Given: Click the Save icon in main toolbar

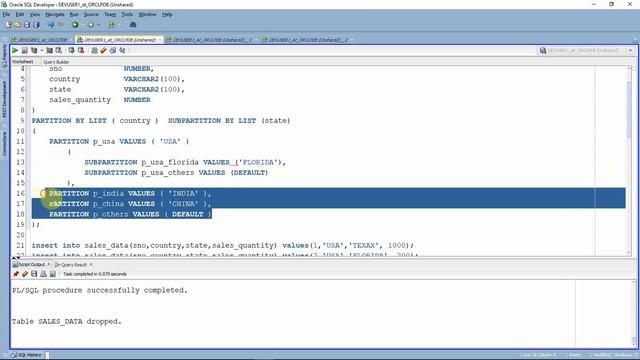Looking at the screenshot, I should coord(27,25).
